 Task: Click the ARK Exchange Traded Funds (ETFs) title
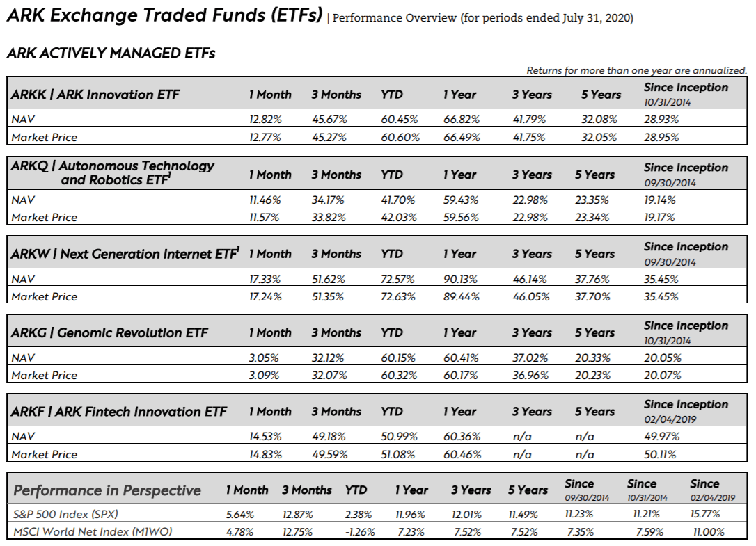(x=164, y=15)
